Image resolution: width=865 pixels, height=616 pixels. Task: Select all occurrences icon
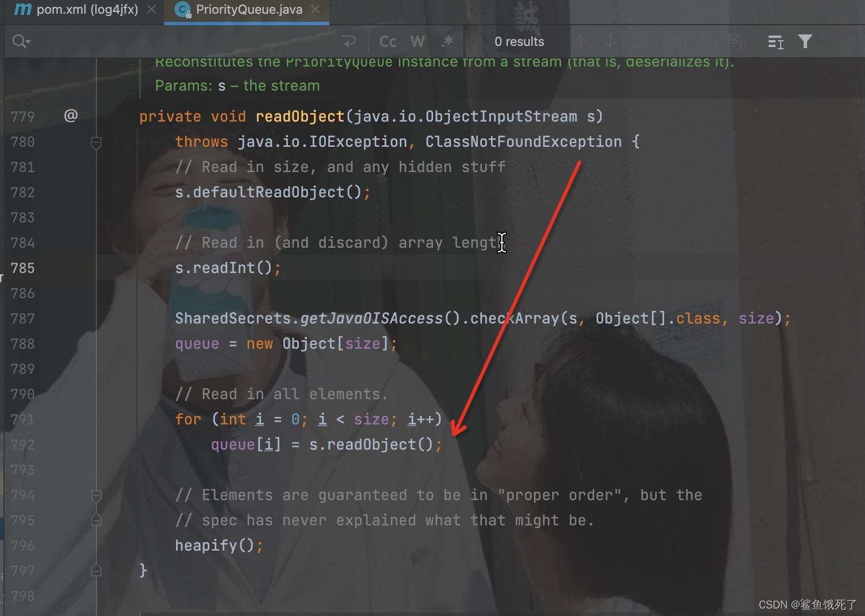(x=738, y=41)
